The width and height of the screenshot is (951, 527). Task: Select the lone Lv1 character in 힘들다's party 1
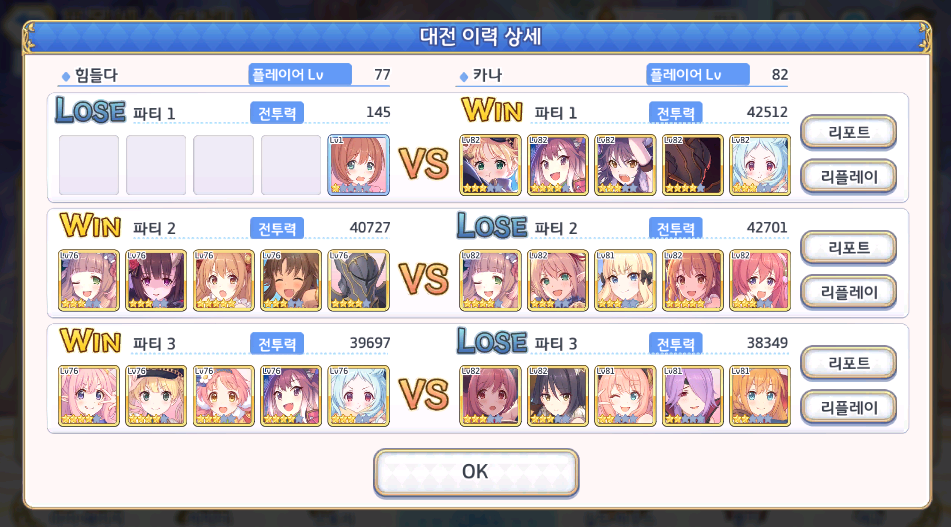tap(358, 165)
